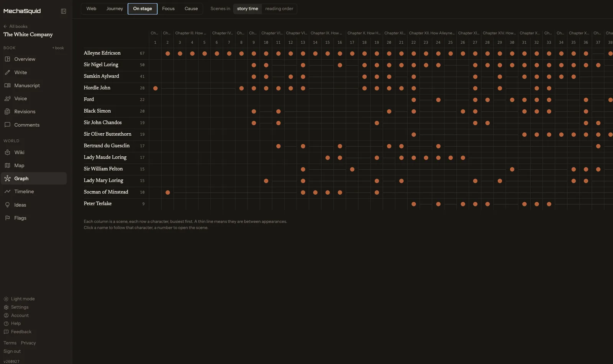
Task: Click Hordle John's dot in scene 1
Action: pos(155,89)
